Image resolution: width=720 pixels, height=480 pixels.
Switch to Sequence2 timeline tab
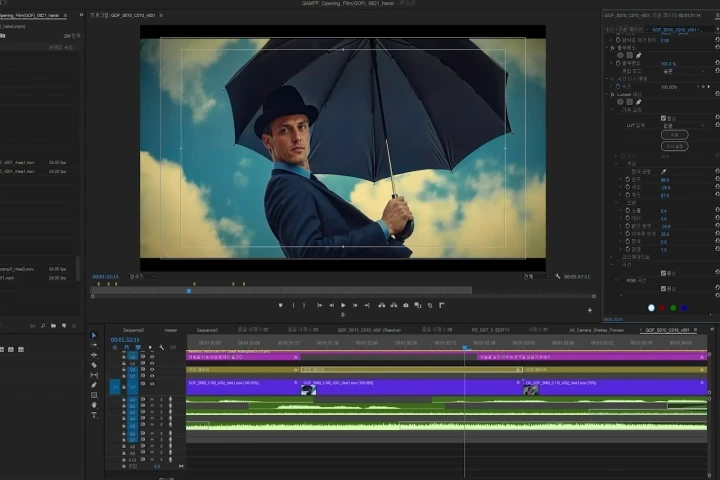coord(207,330)
